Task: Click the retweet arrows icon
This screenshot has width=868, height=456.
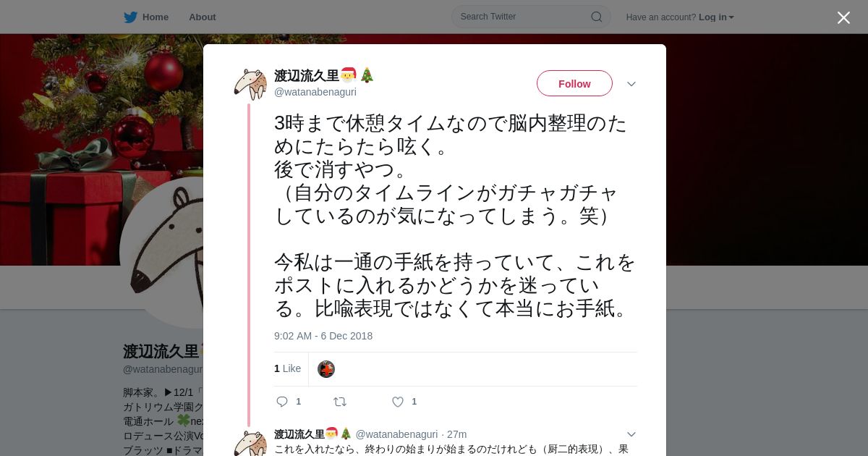Action: [x=340, y=402]
